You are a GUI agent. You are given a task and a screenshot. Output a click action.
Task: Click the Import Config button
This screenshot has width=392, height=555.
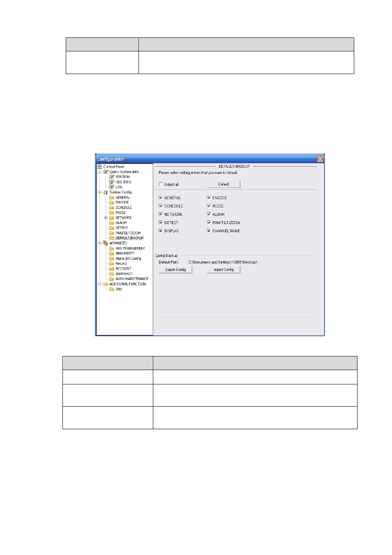[224, 270]
